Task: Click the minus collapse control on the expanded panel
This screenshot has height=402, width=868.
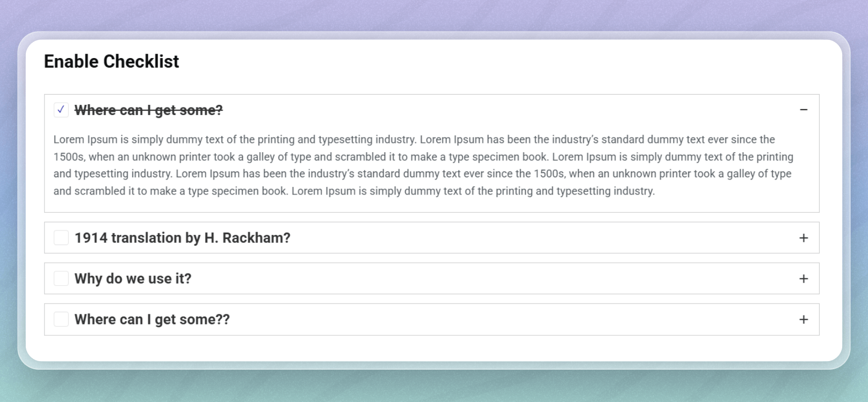Action: tap(804, 110)
